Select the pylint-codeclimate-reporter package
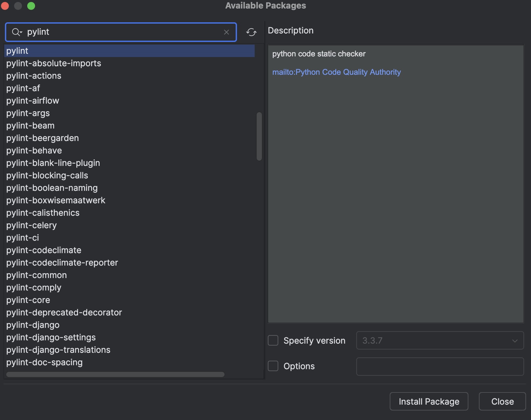 (x=62, y=263)
